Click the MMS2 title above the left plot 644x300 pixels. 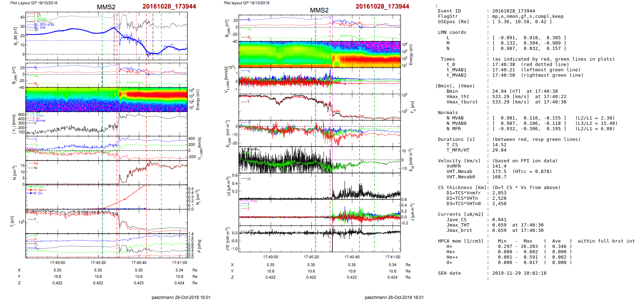coord(106,7)
